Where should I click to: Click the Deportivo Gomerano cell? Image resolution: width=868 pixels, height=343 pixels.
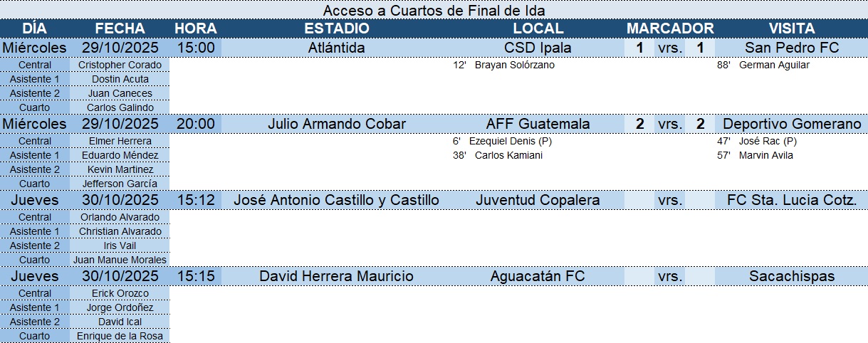(x=791, y=124)
